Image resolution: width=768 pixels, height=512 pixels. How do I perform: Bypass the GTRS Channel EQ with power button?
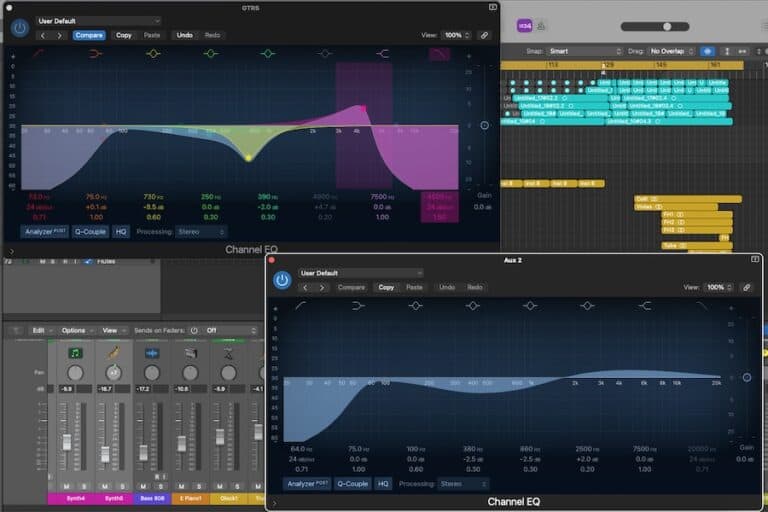(20, 28)
